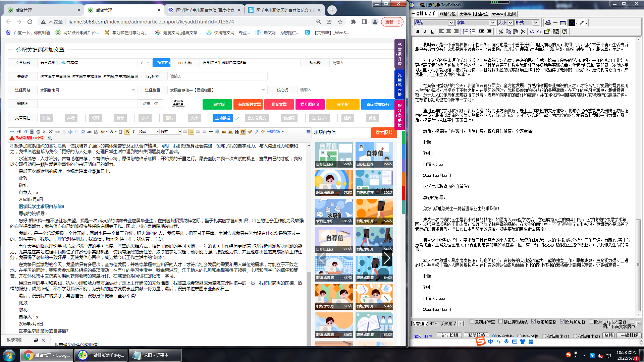Click undo arrow in MyEditor toolbar
Screen dimensions: 644x362
[x=532, y=32]
